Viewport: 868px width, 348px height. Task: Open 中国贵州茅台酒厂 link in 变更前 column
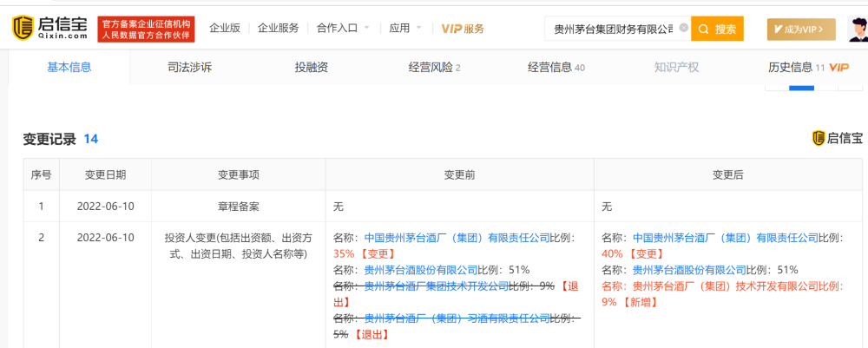[457, 239]
